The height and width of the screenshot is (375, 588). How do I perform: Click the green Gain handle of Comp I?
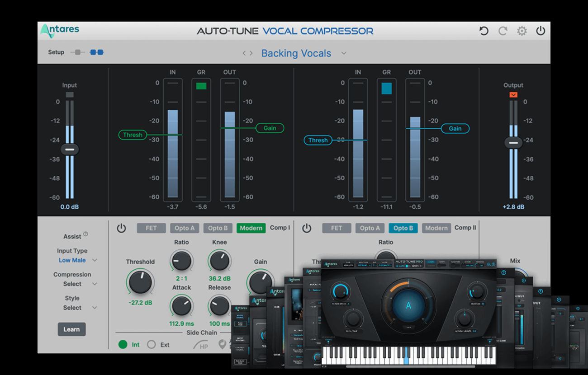click(270, 128)
